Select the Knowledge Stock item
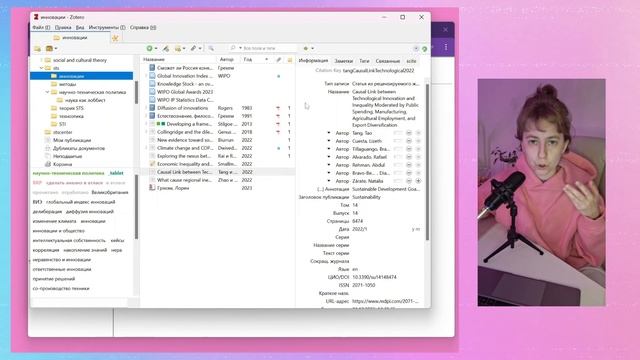The image size is (640, 360). 185,84
